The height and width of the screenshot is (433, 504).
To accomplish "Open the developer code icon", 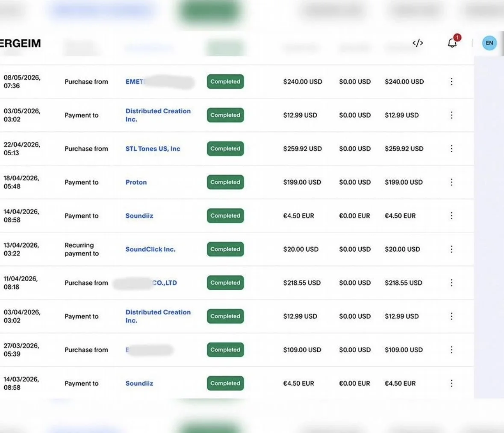I will [418, 43].
